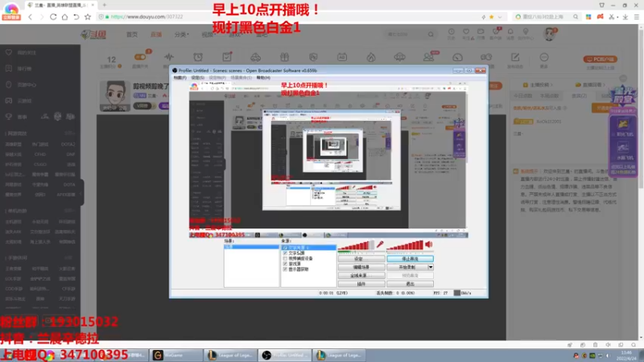Viewport: 644px width, 362px height.
Task: Open the car icon streamer tool
Action: [255, 57]
